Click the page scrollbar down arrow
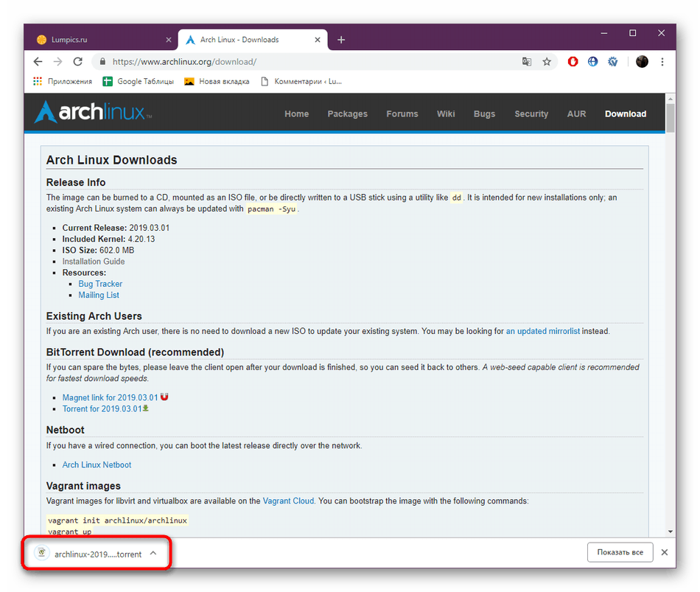 (670, 532)
